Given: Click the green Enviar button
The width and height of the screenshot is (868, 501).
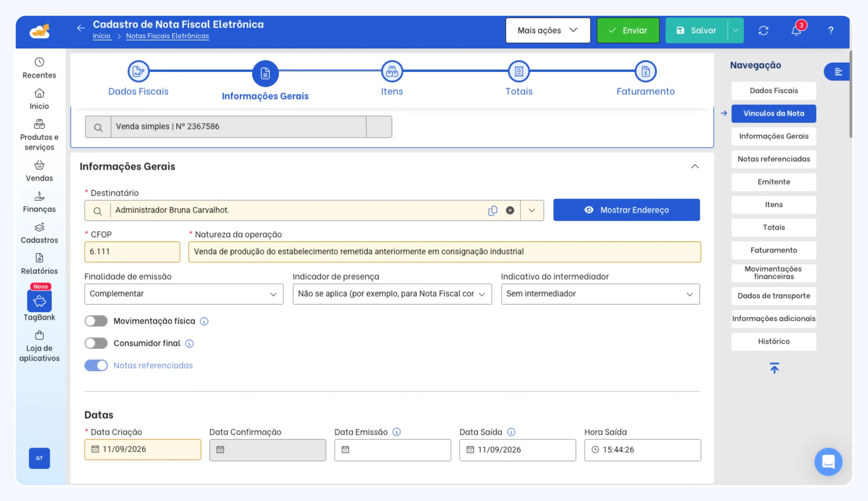Looking at the screenshot, I should tap(628, 30).
